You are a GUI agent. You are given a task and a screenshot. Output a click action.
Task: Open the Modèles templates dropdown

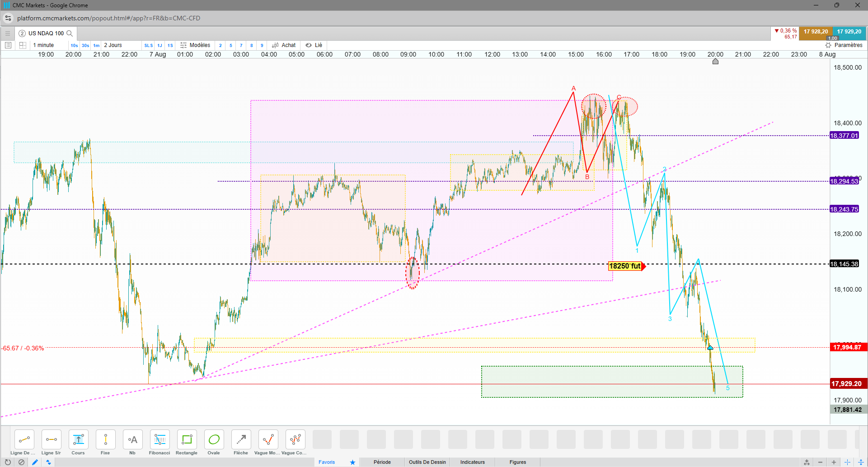[x=195, y=45]
